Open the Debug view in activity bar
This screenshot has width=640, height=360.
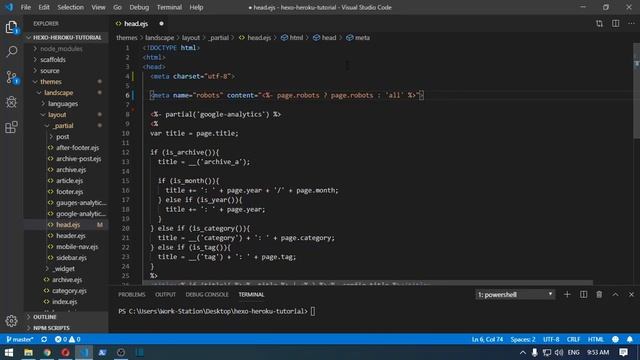point(11,102)
